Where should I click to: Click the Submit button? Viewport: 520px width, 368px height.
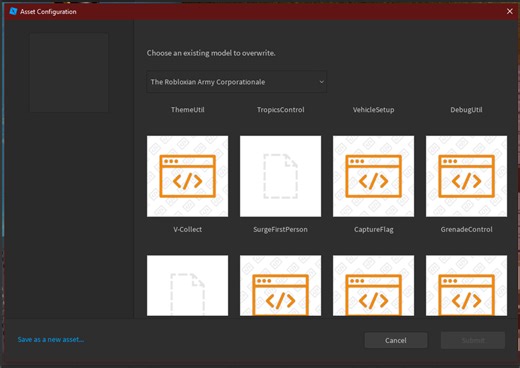[473, 340]
